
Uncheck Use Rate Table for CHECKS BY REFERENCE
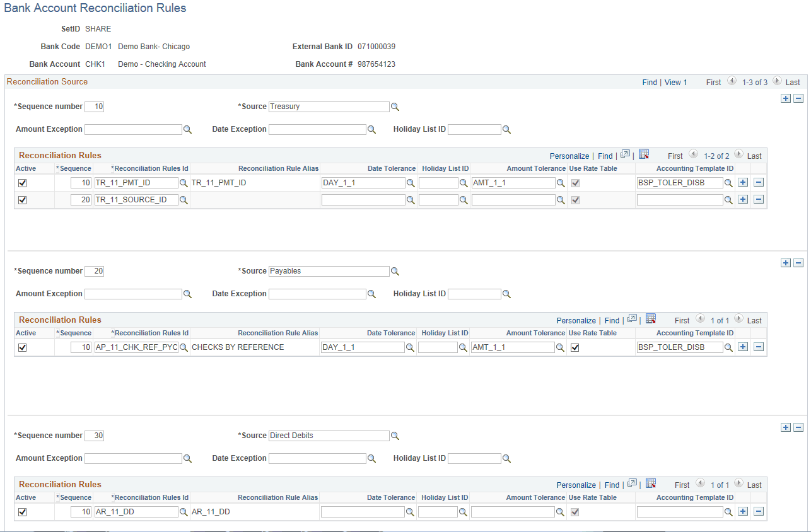[x=575, y=347]
